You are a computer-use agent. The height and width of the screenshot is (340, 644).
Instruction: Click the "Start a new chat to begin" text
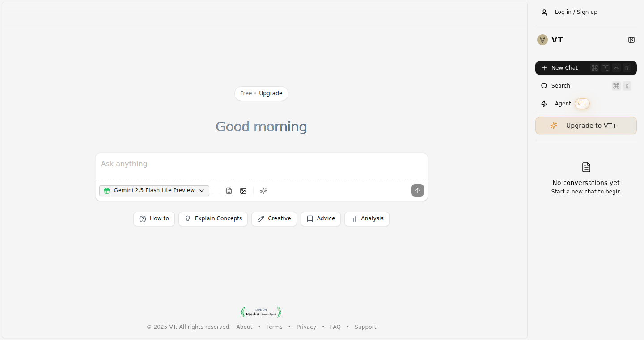pos(586,192)
